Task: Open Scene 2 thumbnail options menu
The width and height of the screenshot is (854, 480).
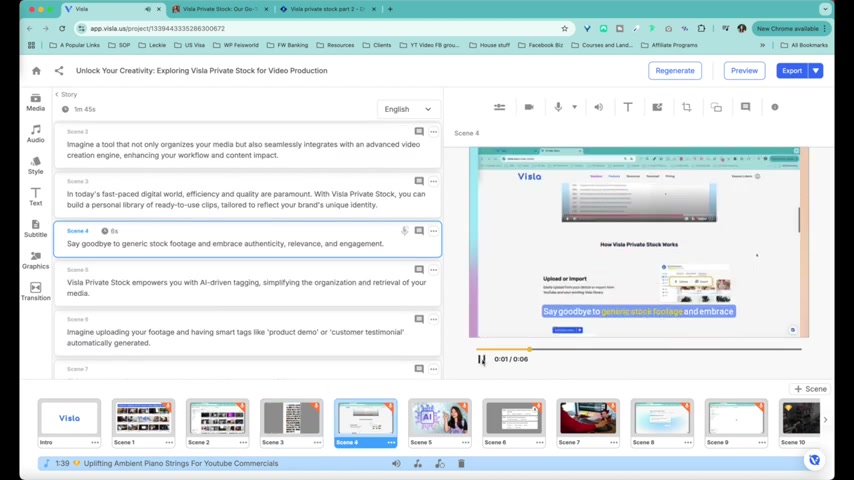Action: coord(243,442)
